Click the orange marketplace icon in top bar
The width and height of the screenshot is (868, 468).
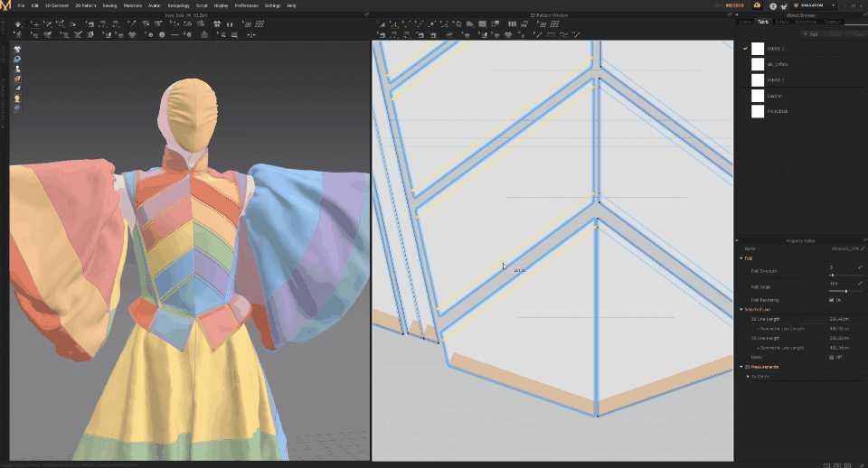[x=757, y=5]
